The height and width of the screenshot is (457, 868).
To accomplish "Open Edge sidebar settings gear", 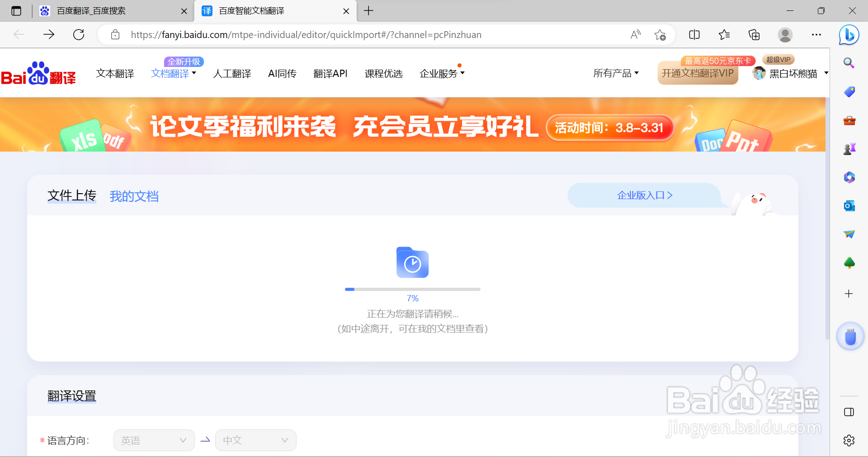I will coord(849,441).
